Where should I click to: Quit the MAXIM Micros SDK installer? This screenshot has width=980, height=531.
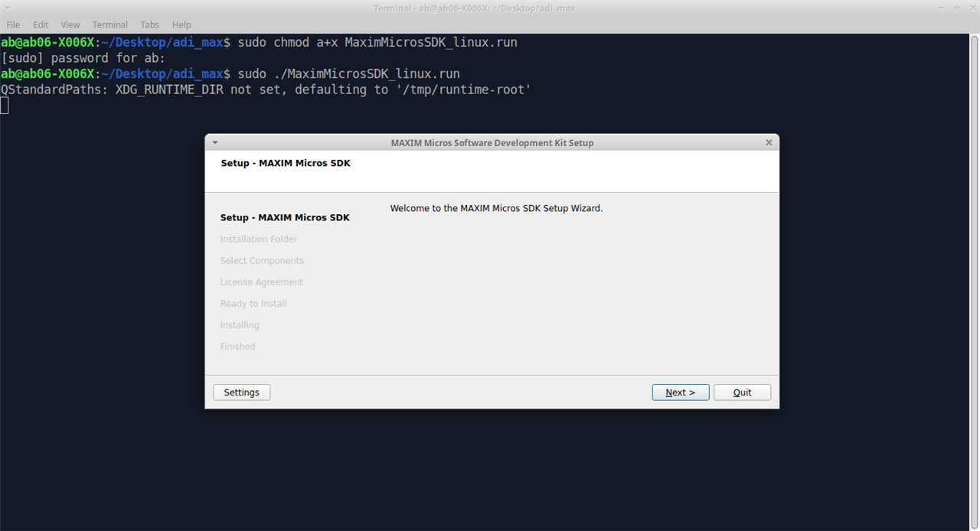(x=742, y=393)
